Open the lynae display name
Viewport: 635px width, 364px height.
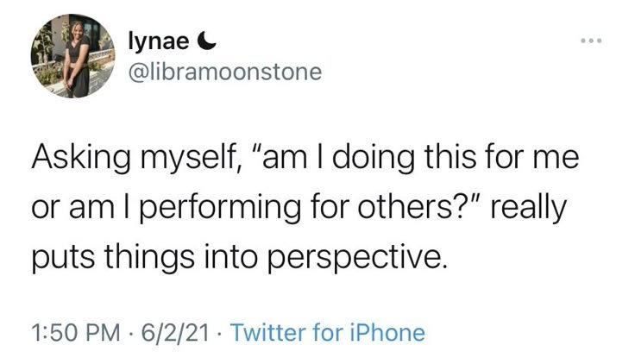[x=159, y=42]
